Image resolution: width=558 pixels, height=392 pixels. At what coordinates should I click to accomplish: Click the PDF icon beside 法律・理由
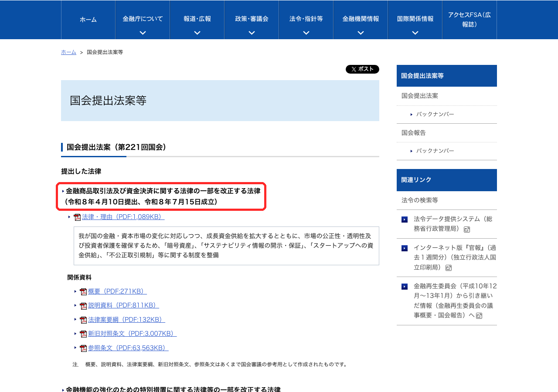click(77, 217)
